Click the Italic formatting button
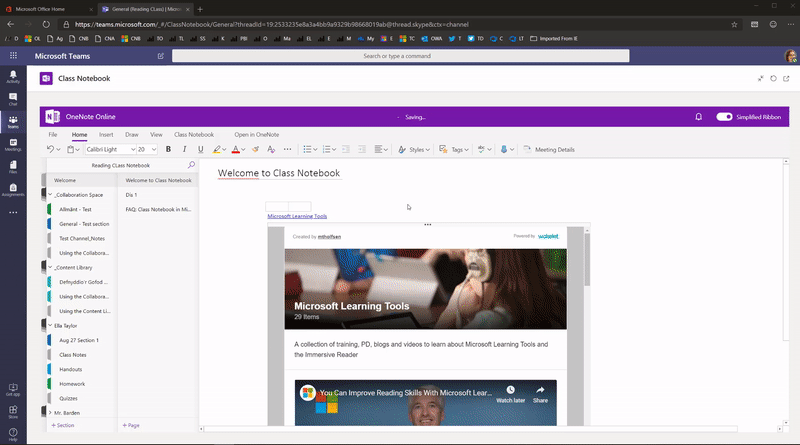 tap(184, 149)
